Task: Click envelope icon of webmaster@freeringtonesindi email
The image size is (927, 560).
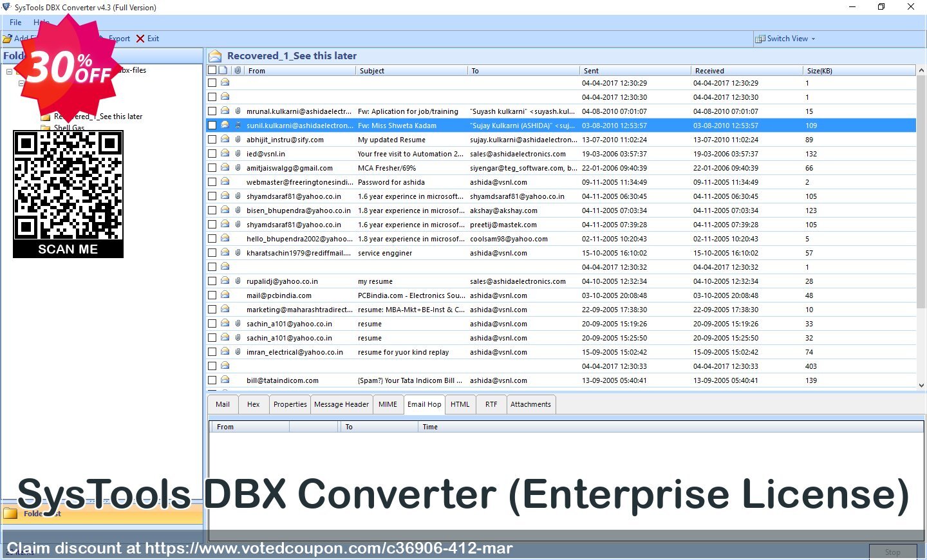Action: (225, 182)
